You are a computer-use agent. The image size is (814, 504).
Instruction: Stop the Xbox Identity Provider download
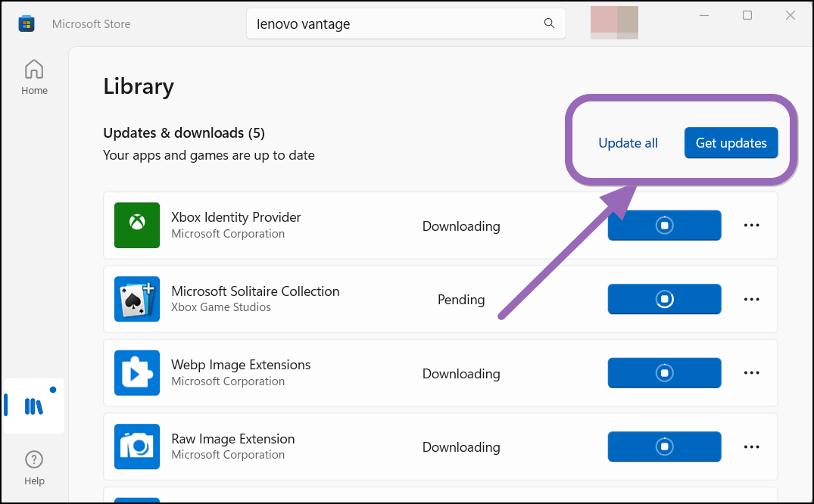pyautogui.click(x=664, y=225)
